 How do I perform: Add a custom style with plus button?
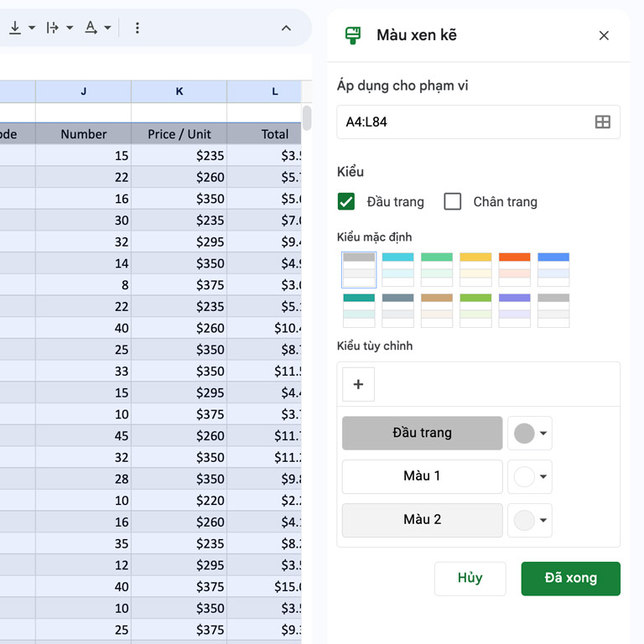coord(358,385)
